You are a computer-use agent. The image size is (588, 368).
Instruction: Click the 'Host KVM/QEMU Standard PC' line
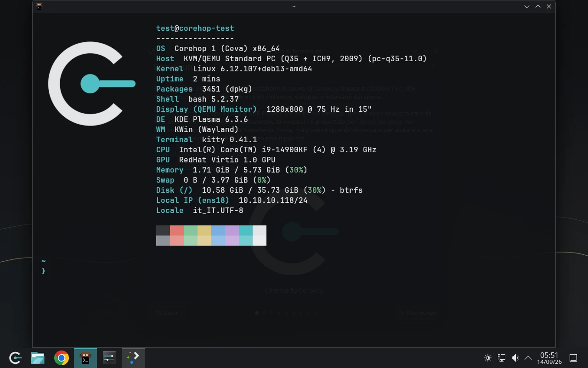pyautogui.click(x=291, y=59)
